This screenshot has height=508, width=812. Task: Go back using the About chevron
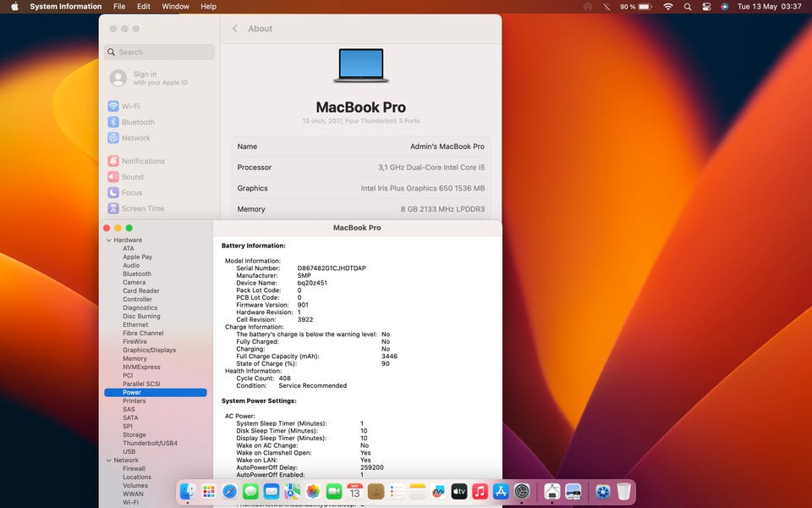click(x=234, y=29)
